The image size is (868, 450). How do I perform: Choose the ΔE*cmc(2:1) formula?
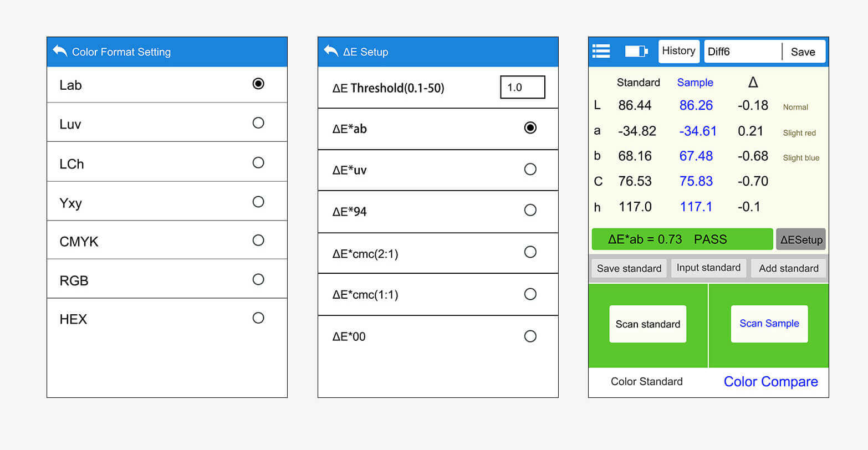[438, 253]
